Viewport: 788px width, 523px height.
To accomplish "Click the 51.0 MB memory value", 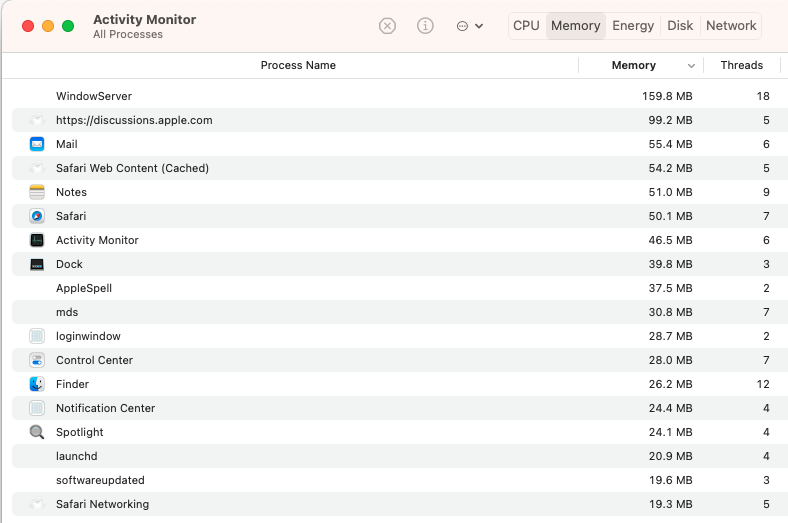I will tap(670, 192).
